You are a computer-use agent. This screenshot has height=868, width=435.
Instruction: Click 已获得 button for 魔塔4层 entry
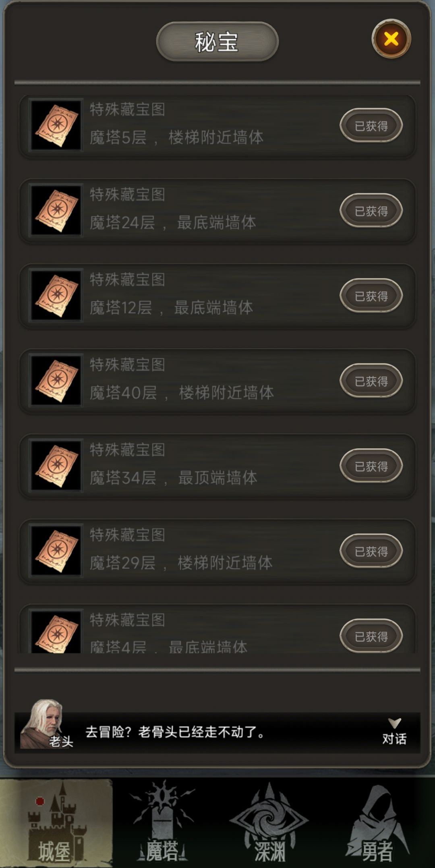point(371,636)
